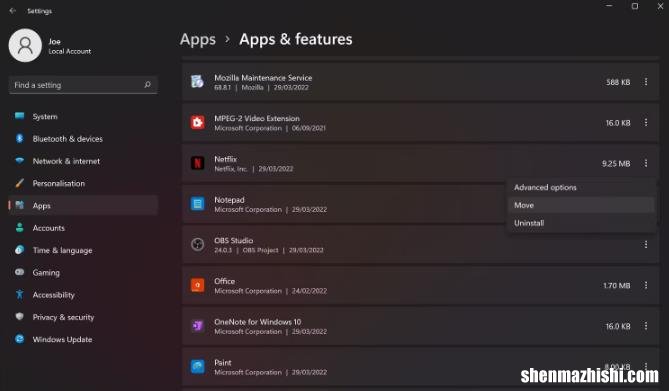Viewport: 669px width, 391px height.
Task: Open Accessibility settings
Action: (83, 295)
